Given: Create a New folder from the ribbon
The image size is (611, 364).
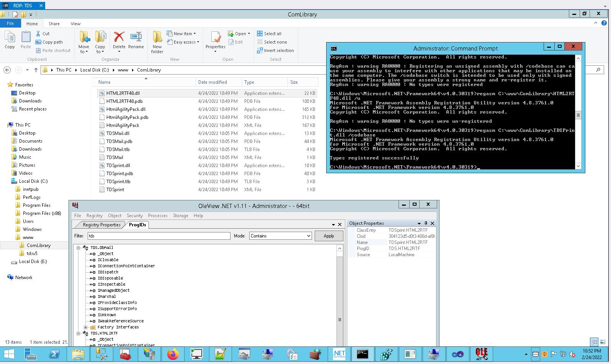Looking at the screenshot, I should click(x=157, y=42).
